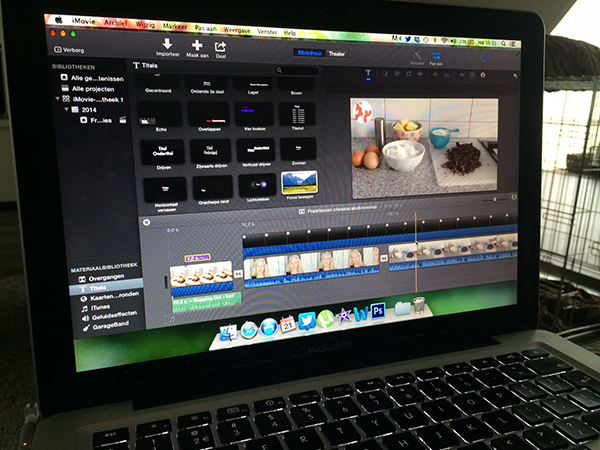
Task: Open Spotlight search in the menu bar
Action: click(x=504, y=43)
